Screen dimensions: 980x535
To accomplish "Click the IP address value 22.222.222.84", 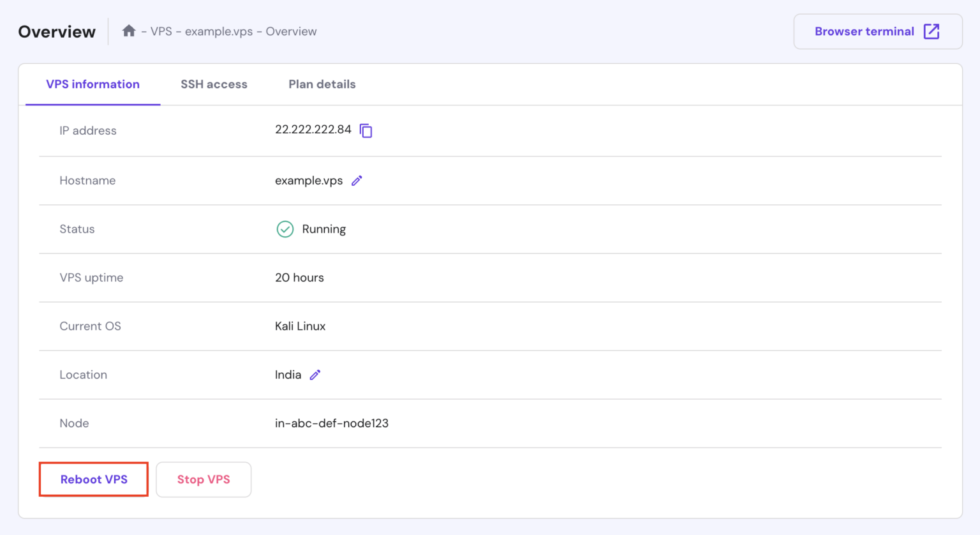I will [x=313, y=130].
